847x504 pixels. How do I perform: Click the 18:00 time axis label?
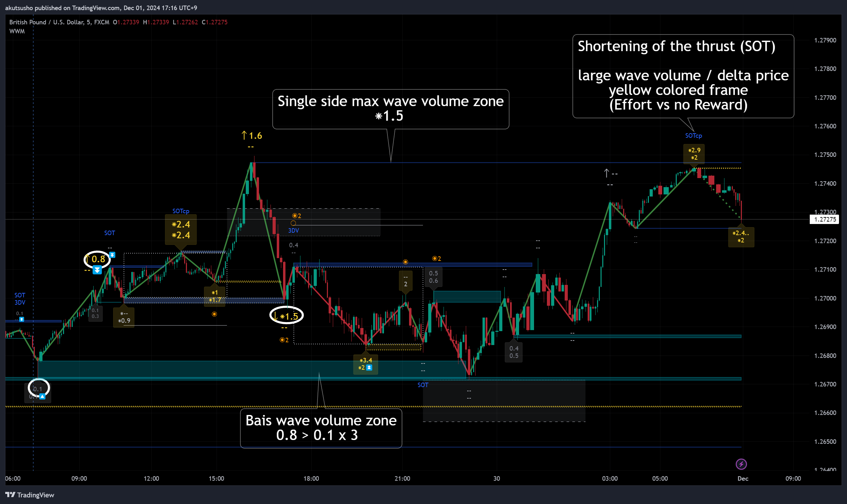pos(311,479)
